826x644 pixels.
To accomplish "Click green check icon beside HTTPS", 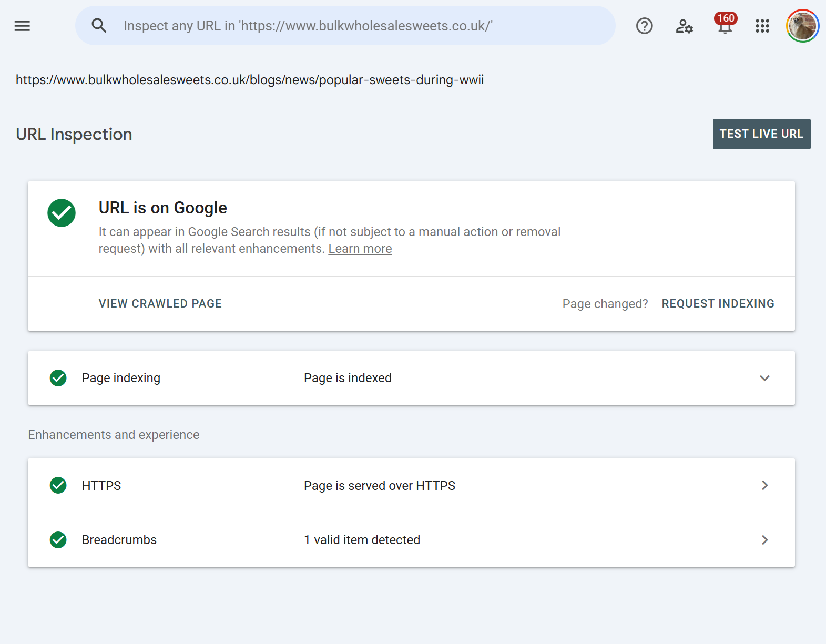I will pos(58,485).
